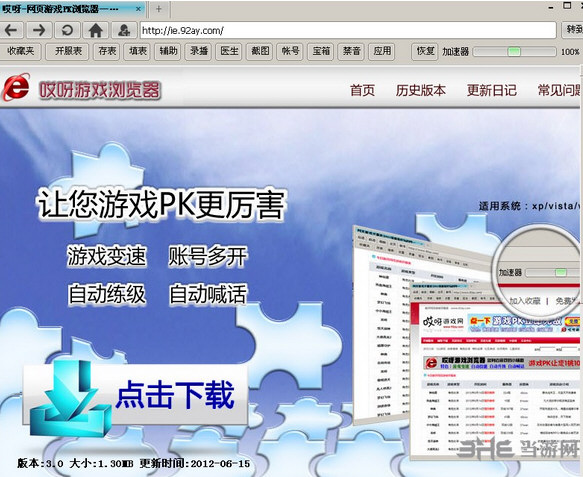
Task: Click the 点击下载 download button
Action: (x=135, y=395)
